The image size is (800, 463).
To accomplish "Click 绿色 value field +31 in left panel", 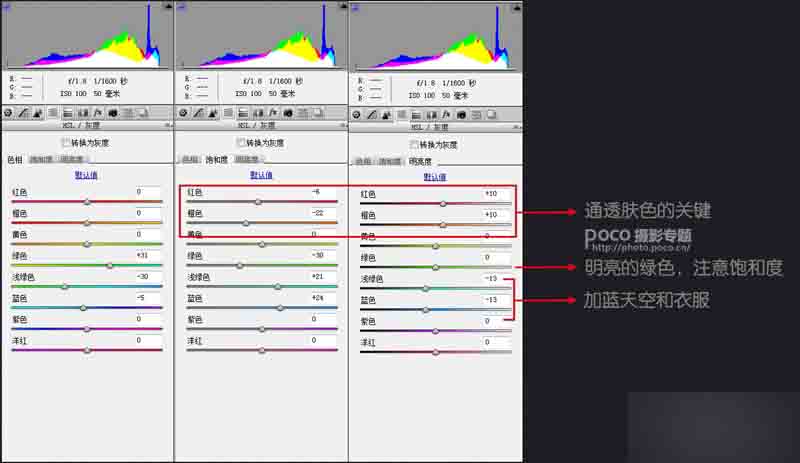I will click(x=147, y=255).
